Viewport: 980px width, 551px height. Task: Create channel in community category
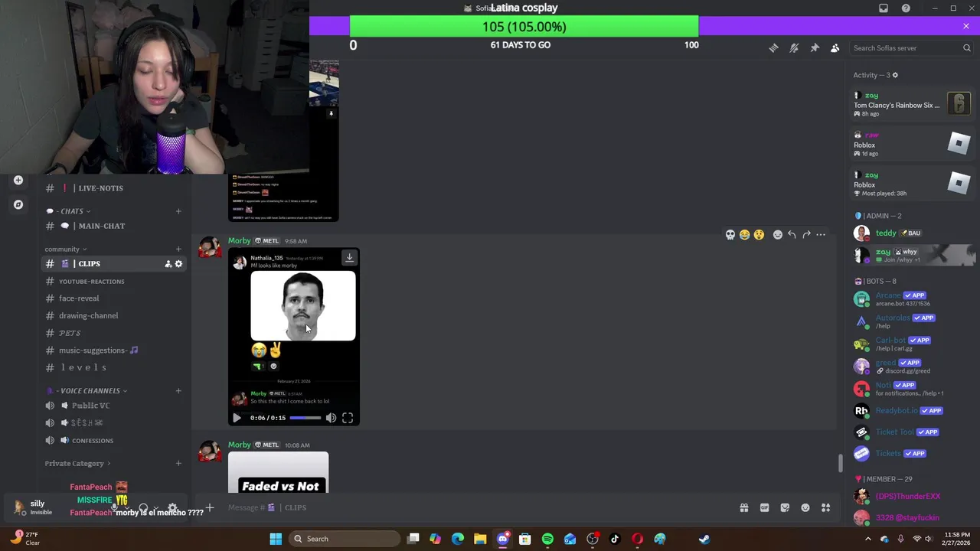coord(178,249)
